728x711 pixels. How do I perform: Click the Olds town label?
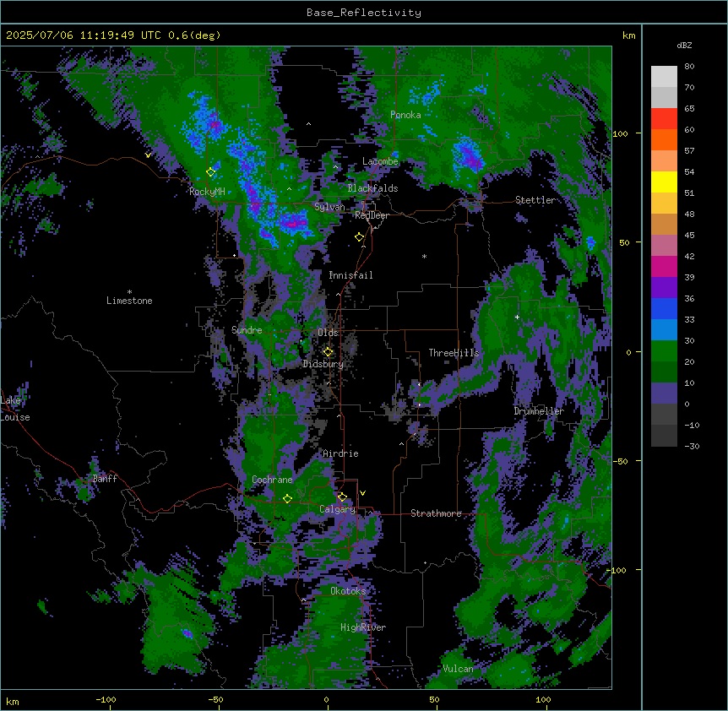point(328,333)
